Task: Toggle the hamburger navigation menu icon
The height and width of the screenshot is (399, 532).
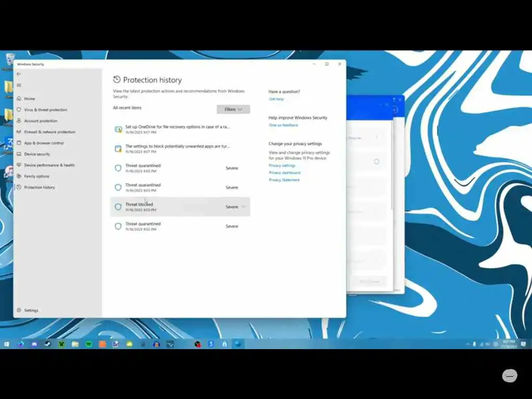Action: coord(19,85)
